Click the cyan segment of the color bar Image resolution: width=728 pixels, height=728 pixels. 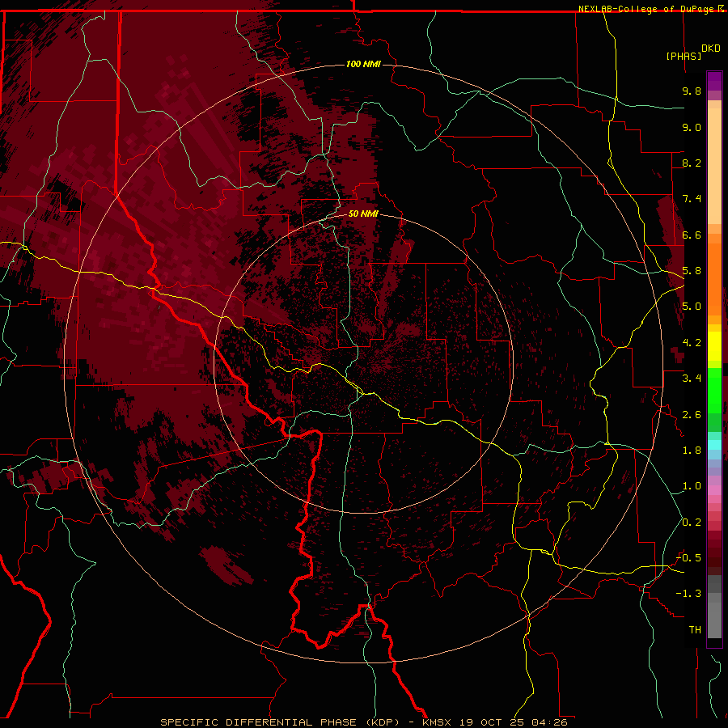(714, 445)
